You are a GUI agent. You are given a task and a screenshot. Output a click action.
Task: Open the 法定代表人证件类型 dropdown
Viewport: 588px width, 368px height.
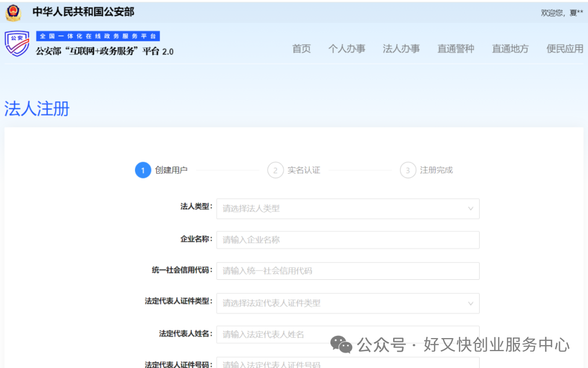pyautogui.click(x=347, y=303)
